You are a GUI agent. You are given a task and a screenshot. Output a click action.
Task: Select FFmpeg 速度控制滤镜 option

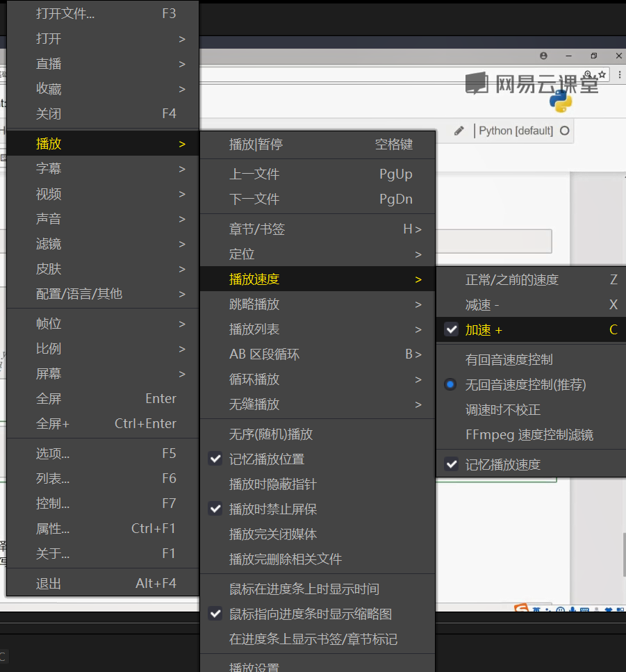(531, 434)
